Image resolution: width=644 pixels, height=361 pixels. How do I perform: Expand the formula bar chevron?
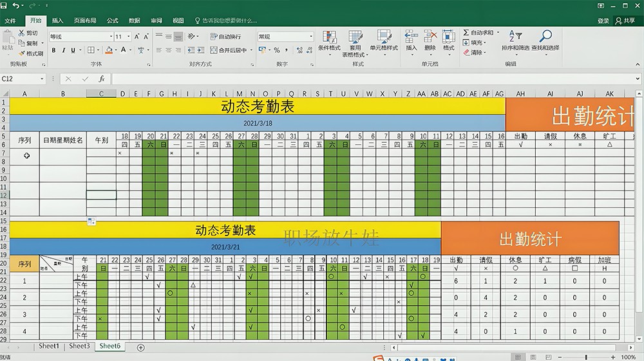(638, 79)
